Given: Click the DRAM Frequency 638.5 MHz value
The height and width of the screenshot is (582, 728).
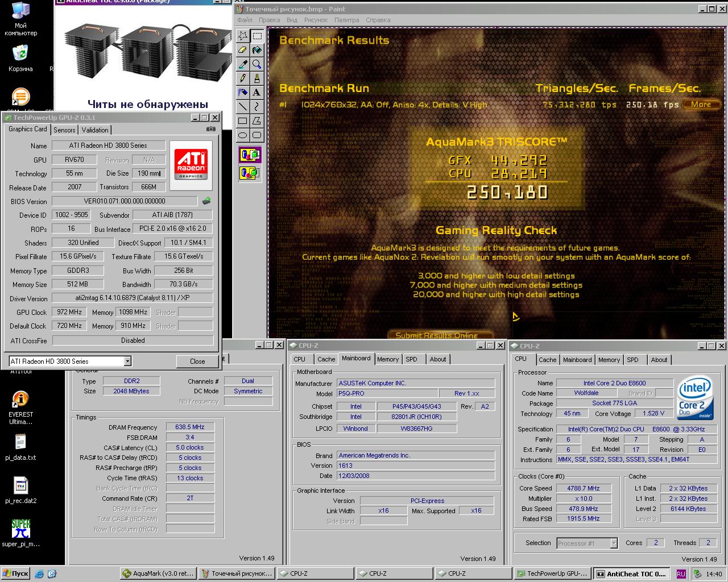Looking at the screenshot, I should [x=190, y=427].
